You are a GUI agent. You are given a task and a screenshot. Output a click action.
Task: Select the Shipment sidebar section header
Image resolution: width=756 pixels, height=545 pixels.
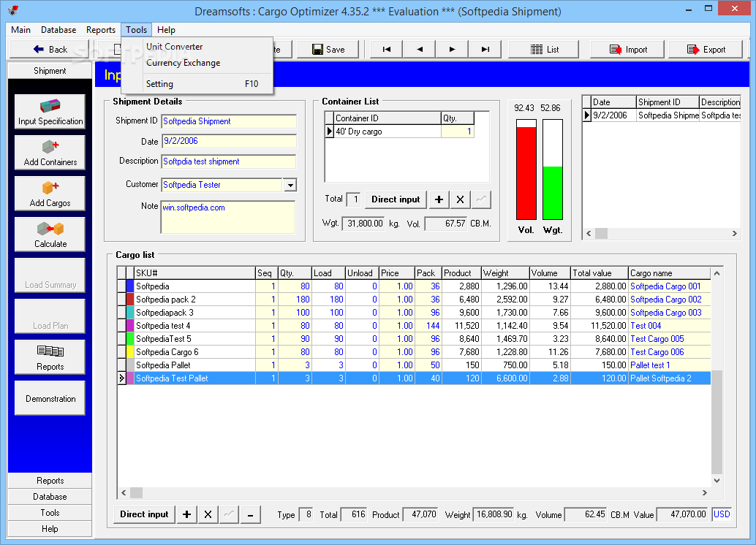[50, 71]
